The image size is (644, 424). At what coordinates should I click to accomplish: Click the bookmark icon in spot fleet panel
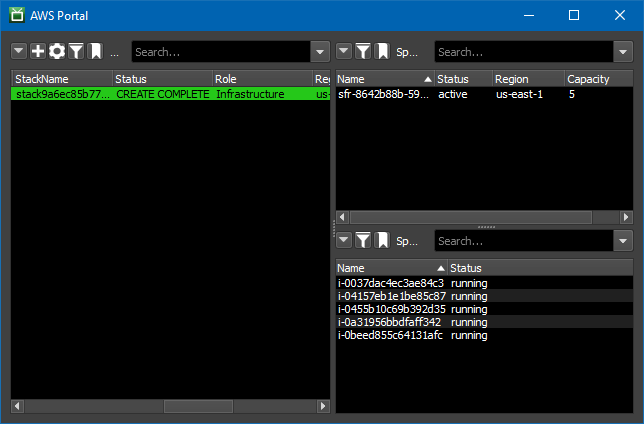pos(382,51)
